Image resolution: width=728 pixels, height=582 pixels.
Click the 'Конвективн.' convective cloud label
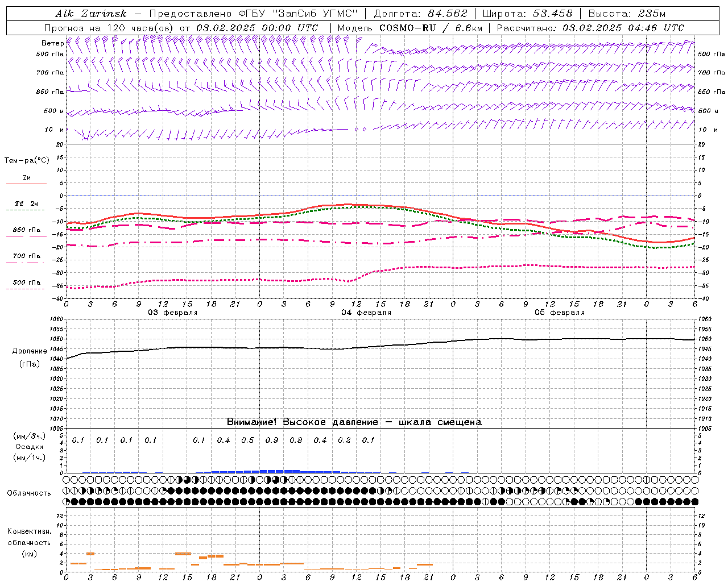click(x=29, y=531)
